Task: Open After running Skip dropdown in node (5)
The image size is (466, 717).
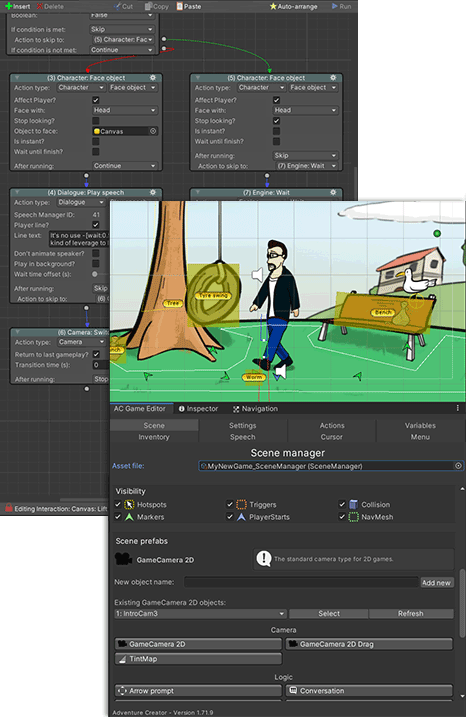Action: coord(305,155)
